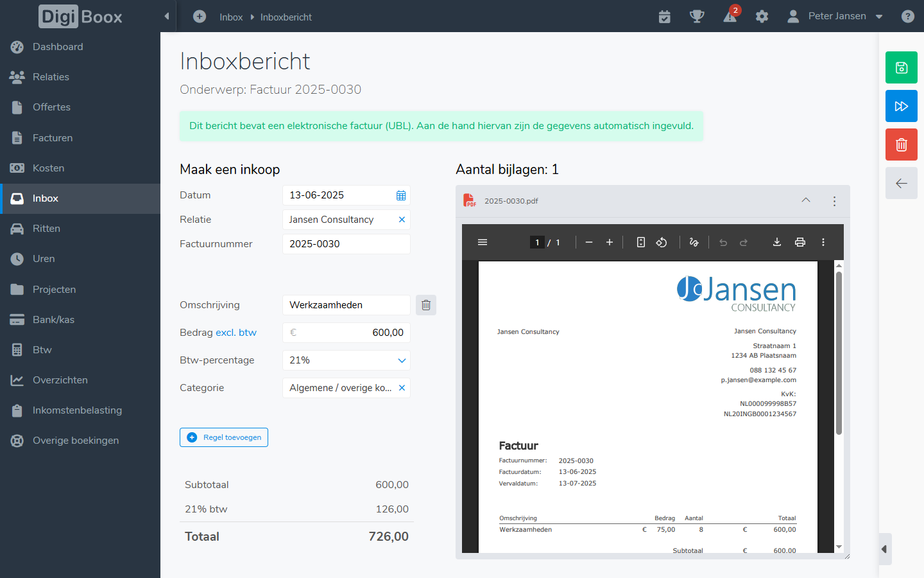Click PDF undo icon

click(723, 242)
